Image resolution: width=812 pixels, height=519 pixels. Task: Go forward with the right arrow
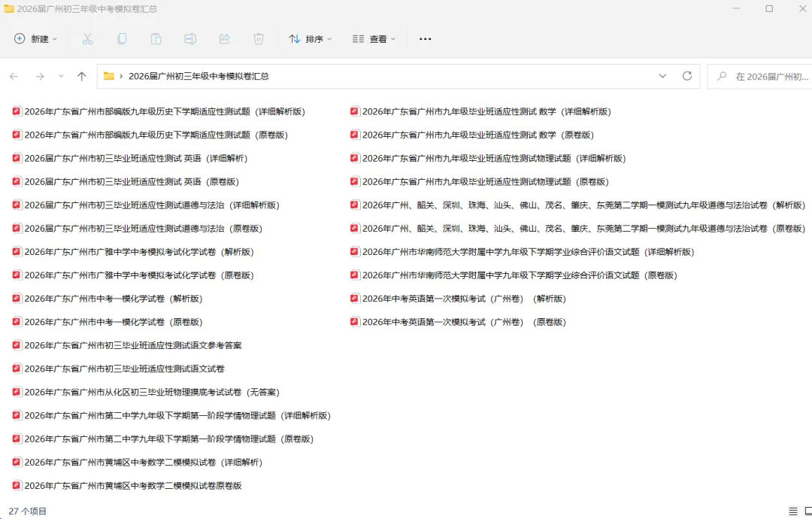[x=40, y=76]
